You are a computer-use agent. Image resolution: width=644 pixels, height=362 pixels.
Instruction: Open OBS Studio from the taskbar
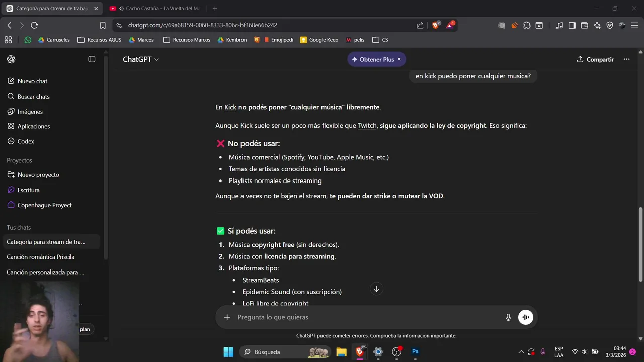pyautogui.click(x=396, y=352)
